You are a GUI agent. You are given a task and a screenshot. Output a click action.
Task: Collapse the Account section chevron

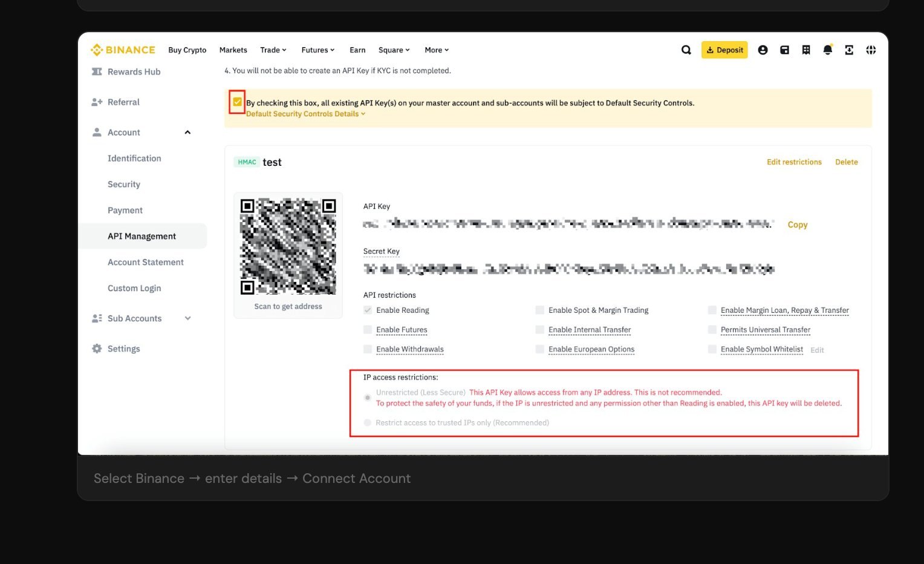tap(187, 133)
